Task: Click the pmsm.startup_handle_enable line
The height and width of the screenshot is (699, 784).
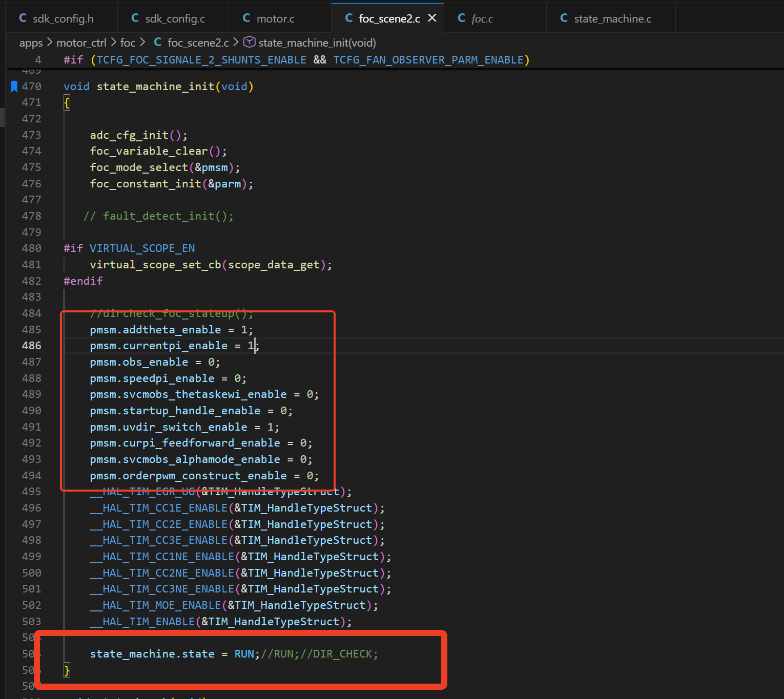Action: tap(191, 411)
